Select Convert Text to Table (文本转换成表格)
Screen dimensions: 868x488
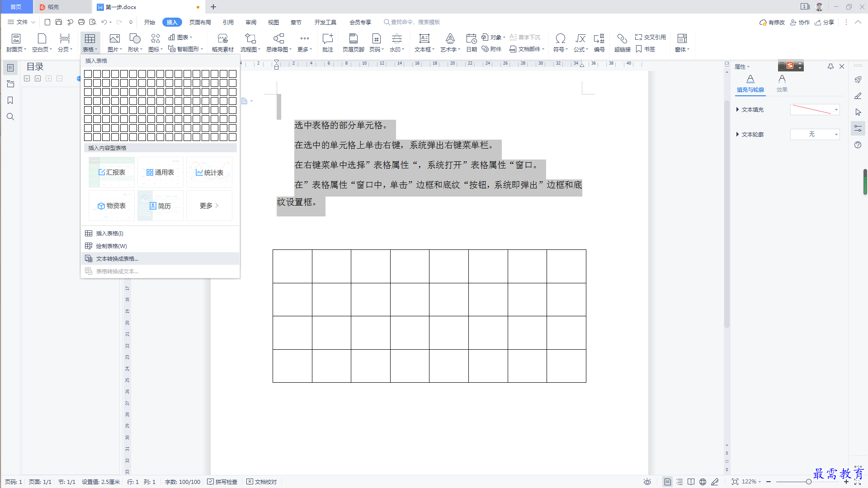(x=160, y=258)
